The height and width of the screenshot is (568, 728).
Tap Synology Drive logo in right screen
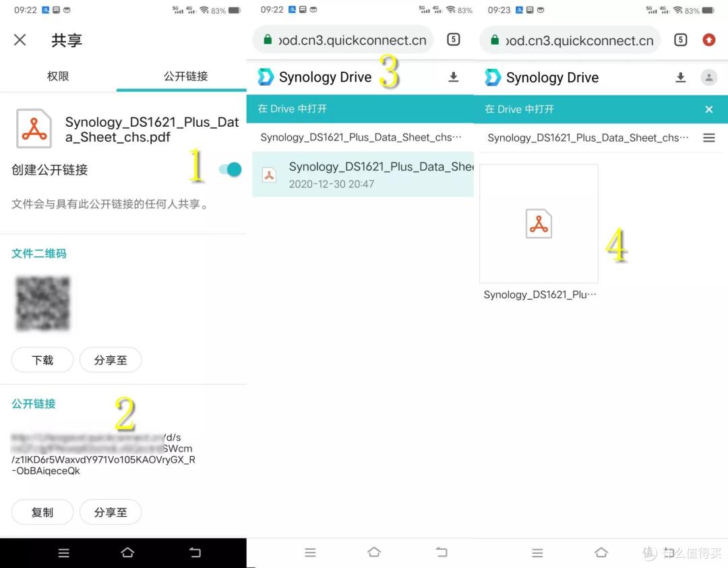[493, 78]
